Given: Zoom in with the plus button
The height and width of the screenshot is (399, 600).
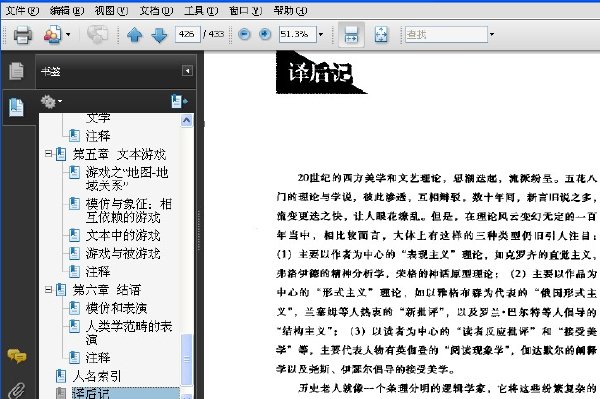Looking at the screenshot, I should [x=265, y=34].
